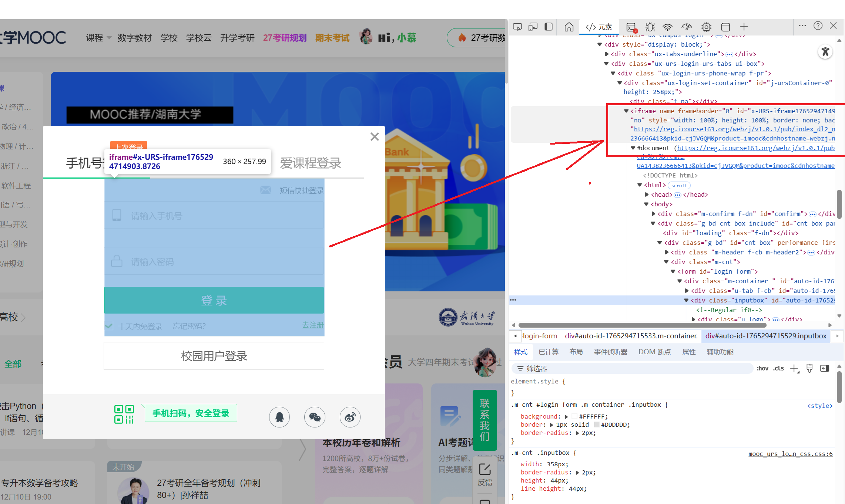
Task: Toggle the .cls class editor
Action: (778, 368)
